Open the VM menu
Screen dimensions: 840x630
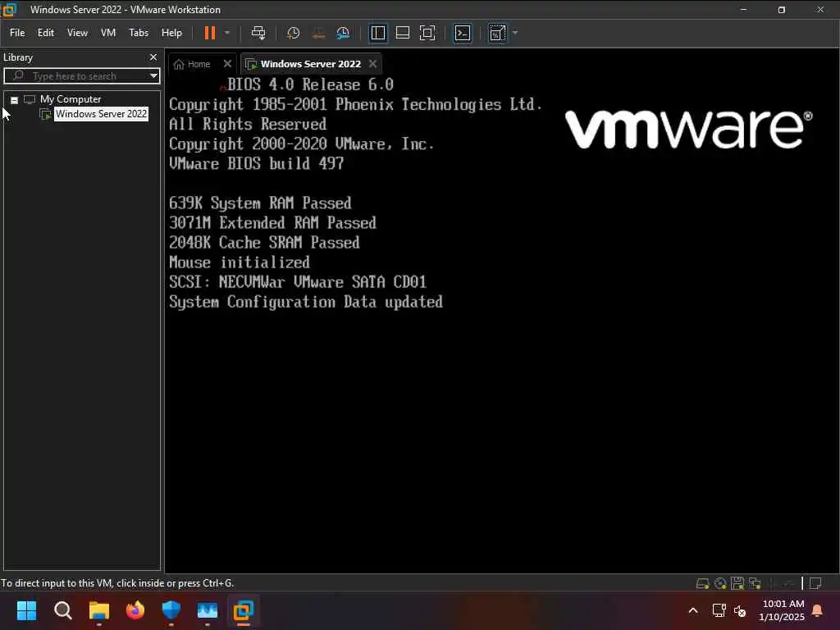point(108,33)
